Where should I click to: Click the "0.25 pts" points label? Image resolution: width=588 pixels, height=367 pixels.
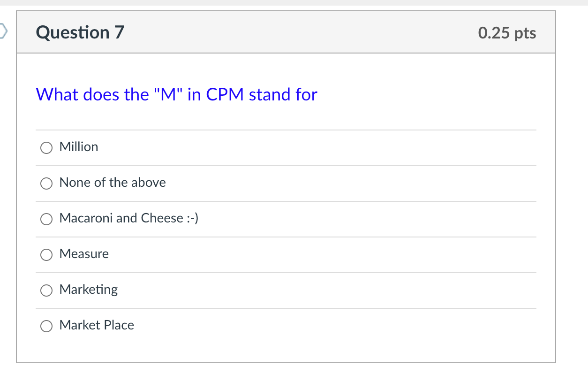coord(507,33)
